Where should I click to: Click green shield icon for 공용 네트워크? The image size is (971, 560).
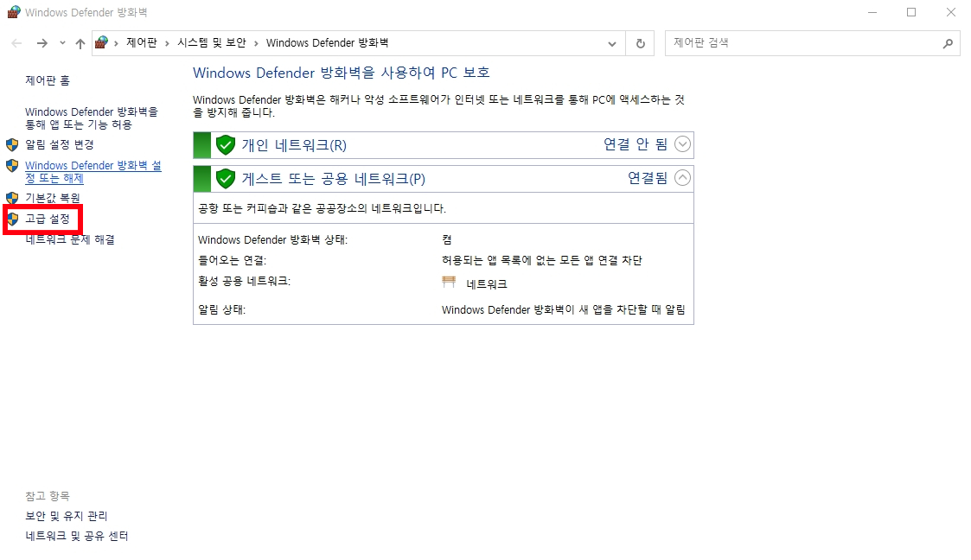pos(226,179)
